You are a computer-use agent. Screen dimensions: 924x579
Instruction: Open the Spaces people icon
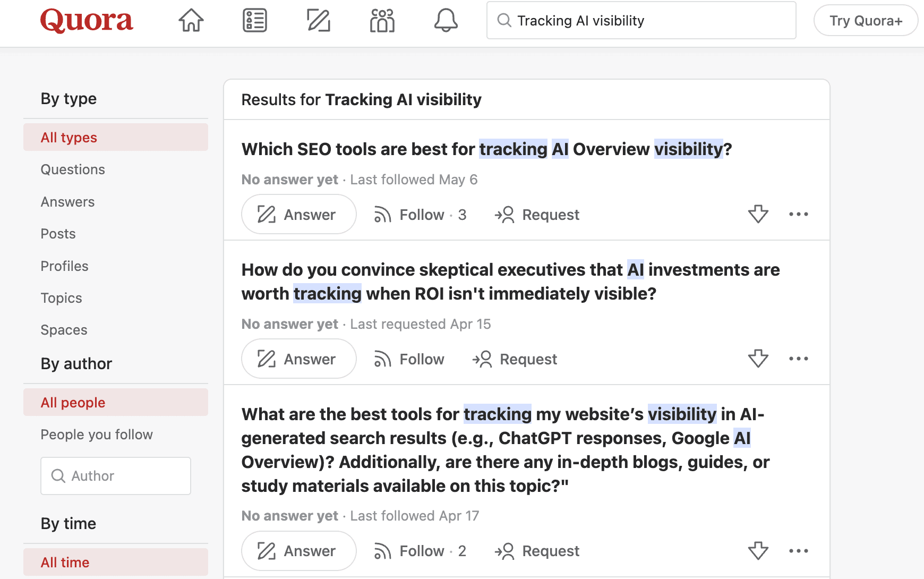(x=382, y=21)
